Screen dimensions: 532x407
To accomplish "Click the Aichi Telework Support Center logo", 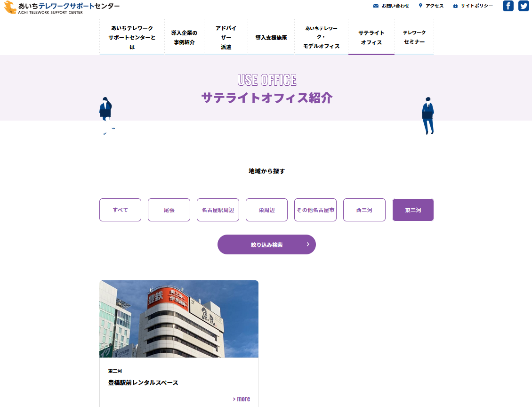I will (x=62, y=8).
